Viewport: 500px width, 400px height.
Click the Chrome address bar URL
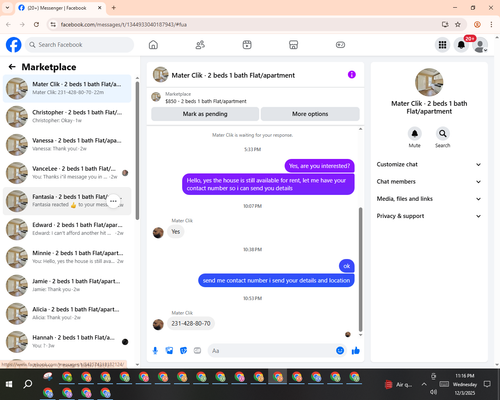(123, 24)
